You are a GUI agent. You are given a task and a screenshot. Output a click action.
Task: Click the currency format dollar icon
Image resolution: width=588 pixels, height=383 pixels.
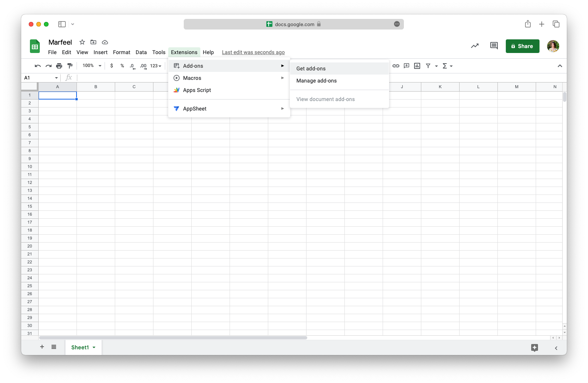click(x=111, y=65)
